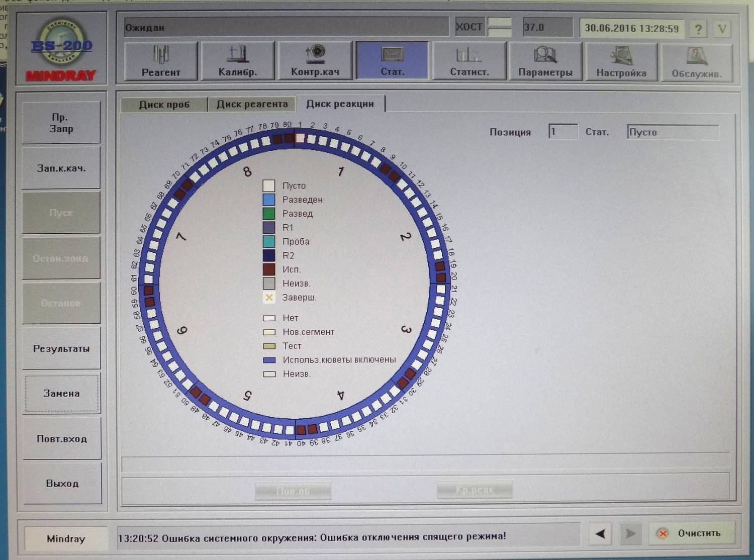Open the Настройка setup section

(x=621, y=61)
